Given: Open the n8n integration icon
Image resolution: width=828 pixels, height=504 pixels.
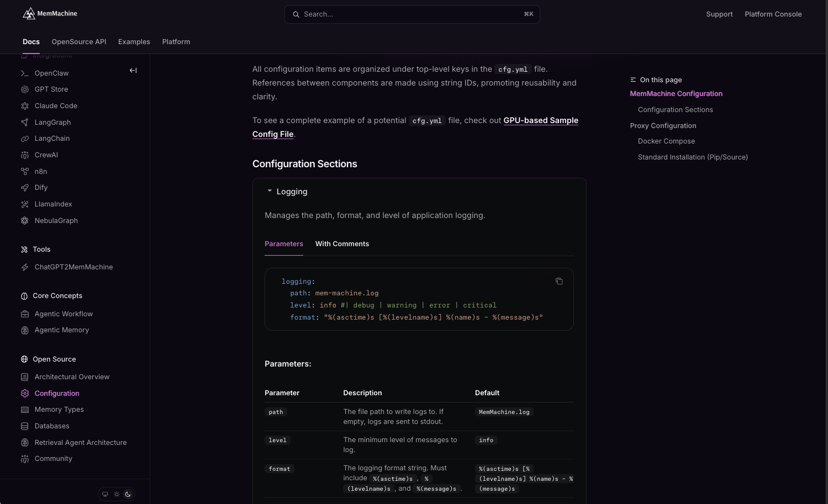Looking at the screenshot, I should coord(25,172).
